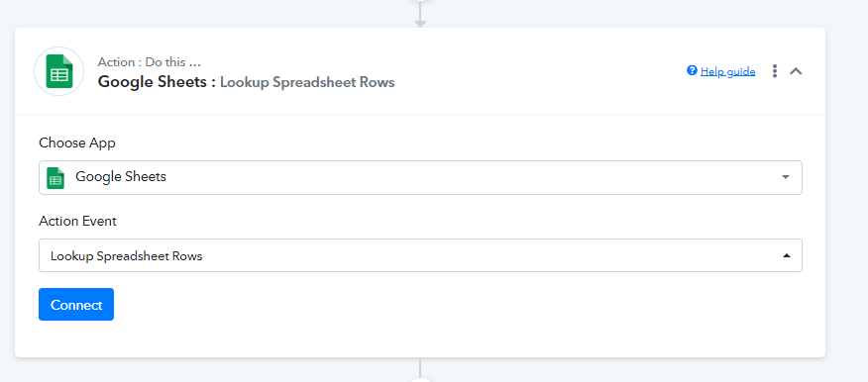Click the connector line beneath the action card

coord(421,367)
